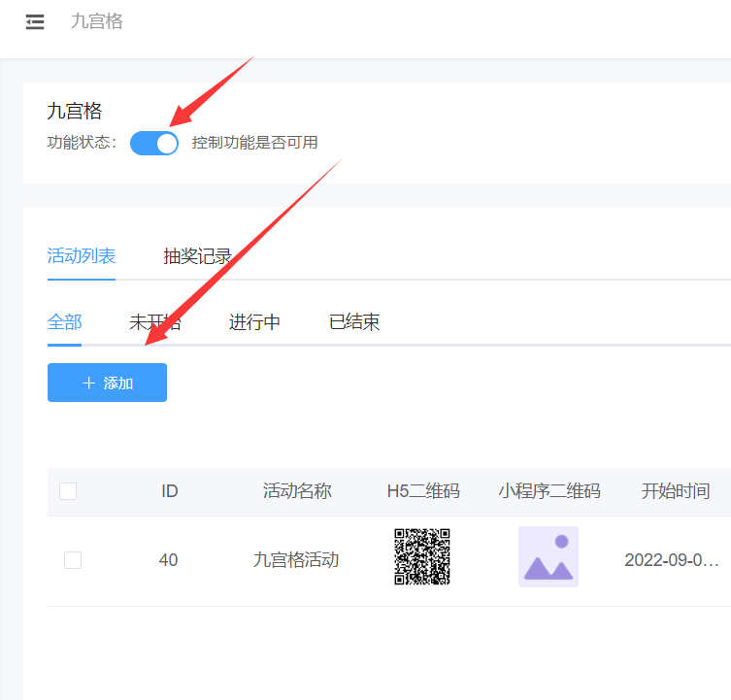View 已结束 activities
Image resolution: width=731 pixels, height=700 pixels.
(354, 322)
